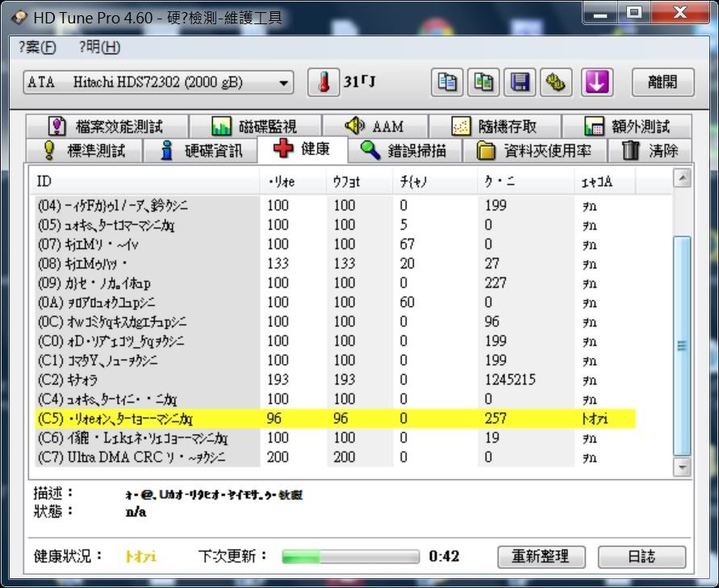Select the 健康 health tab
The image size is (719, 588).
[x=303, y=149]
